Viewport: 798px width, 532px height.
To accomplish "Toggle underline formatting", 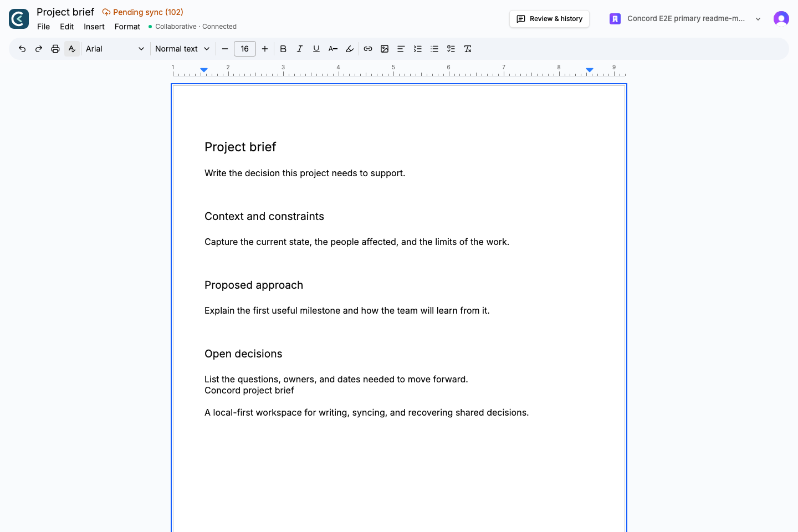I will 316,49.
